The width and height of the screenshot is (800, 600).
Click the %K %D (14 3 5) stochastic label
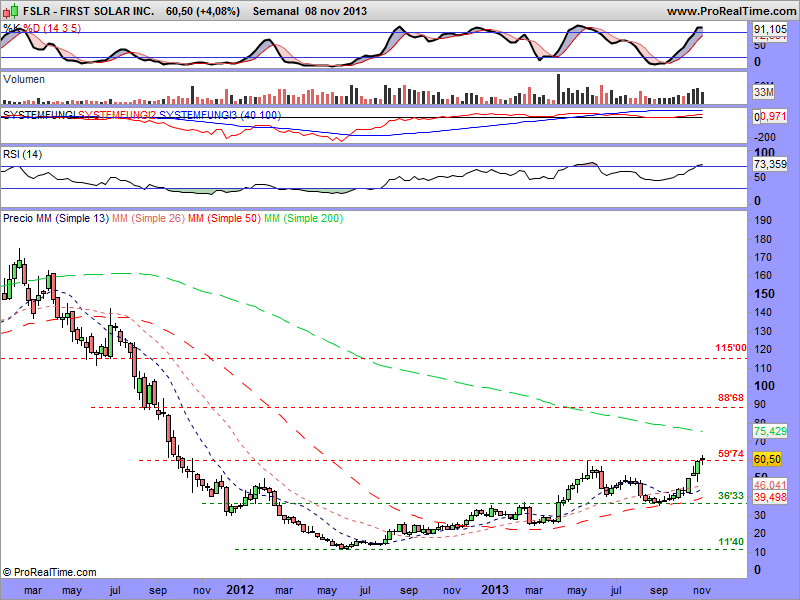(x=42, y=28)
